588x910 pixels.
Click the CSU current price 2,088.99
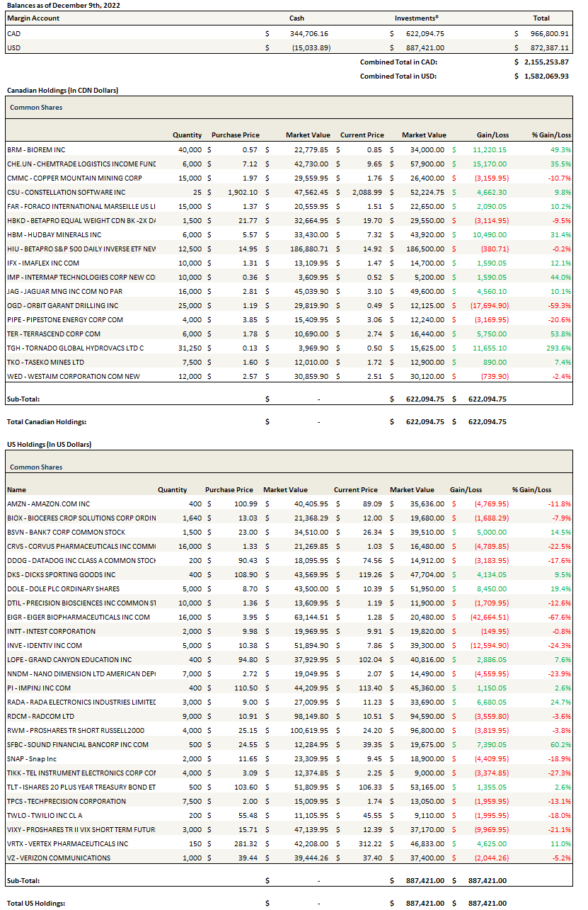[x=366, y=192]
